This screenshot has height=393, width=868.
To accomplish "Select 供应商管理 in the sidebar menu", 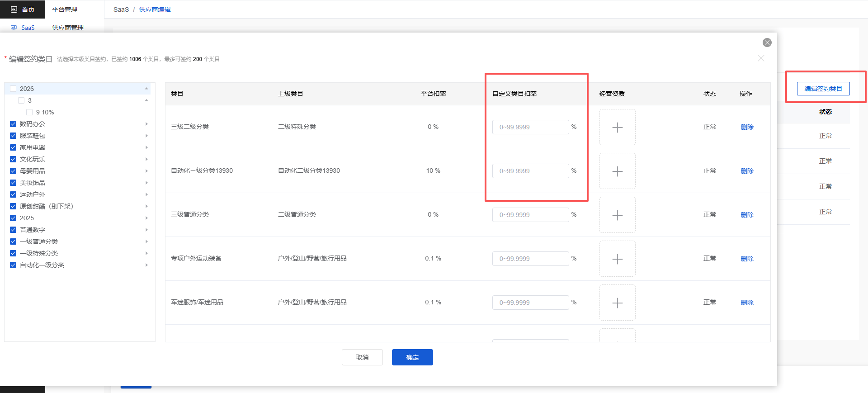I will 68,28.
